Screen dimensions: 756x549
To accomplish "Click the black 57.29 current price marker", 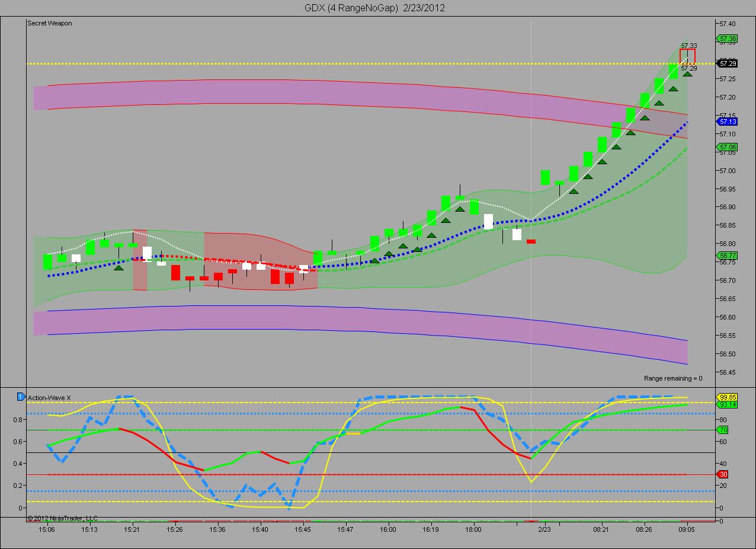I will 728,63.
